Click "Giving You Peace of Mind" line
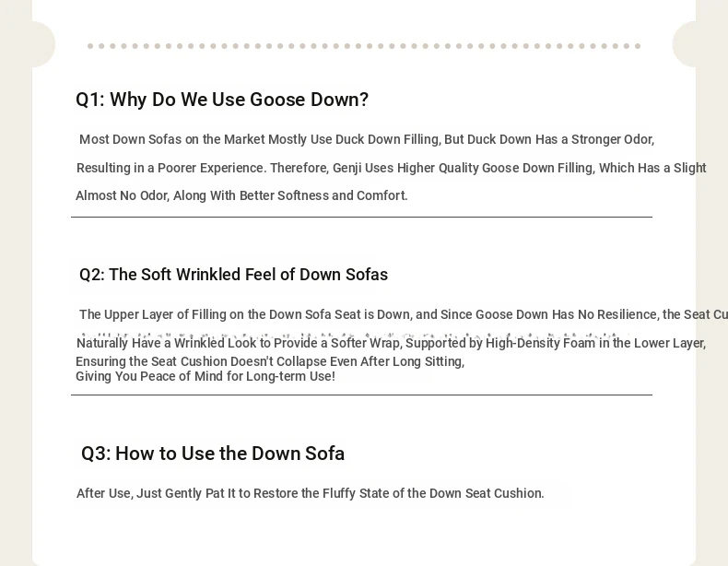728x566 pixels. coord(205,376)
